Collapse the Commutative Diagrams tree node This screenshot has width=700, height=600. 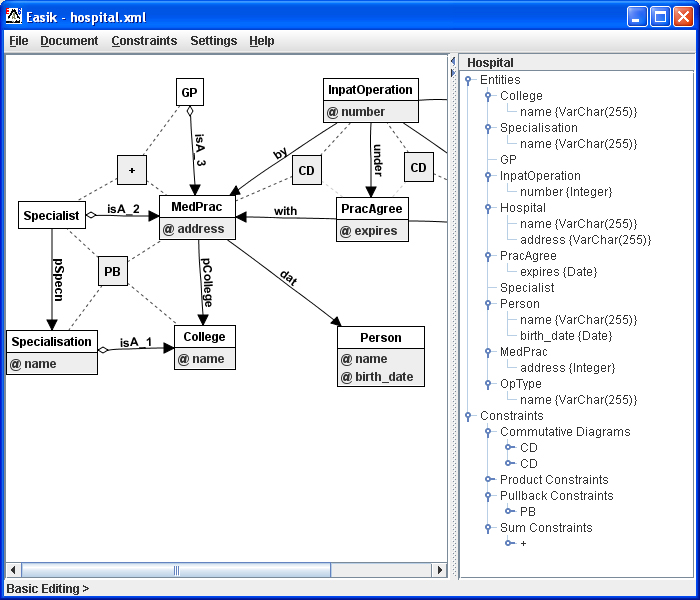pyautogui.click(x=488, y=432)
